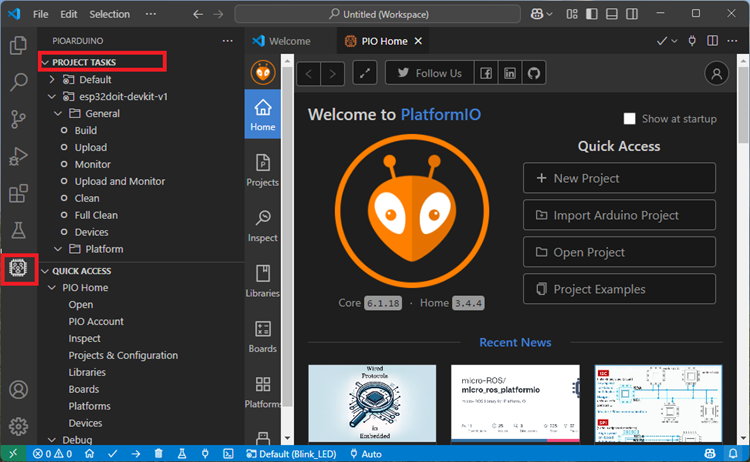Toggle the panel visibility layout button

click(x=612, y=14)
